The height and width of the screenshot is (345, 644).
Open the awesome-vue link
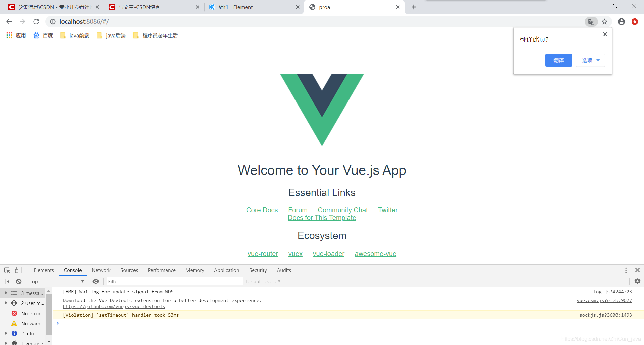376,254
